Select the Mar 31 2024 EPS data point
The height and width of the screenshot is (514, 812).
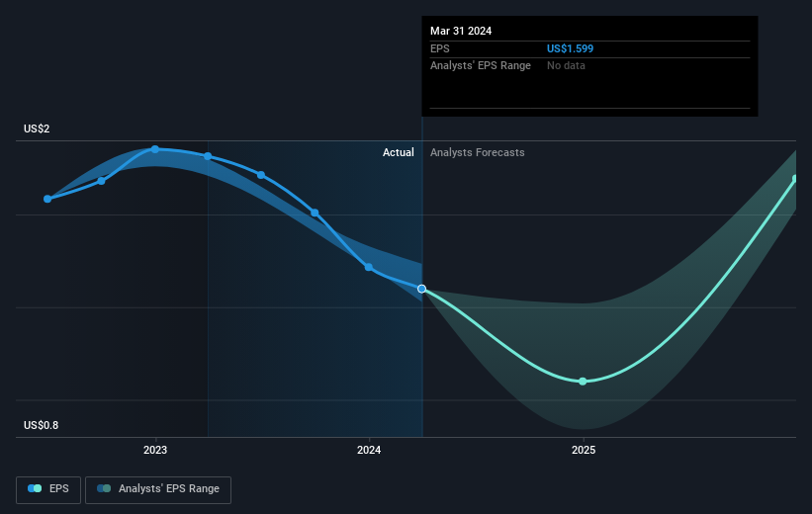[422, 289]
